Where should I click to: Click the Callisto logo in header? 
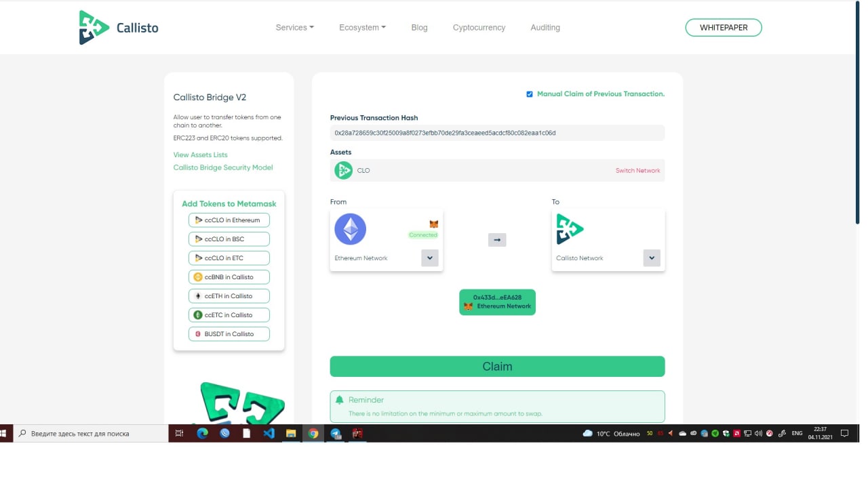coord(119,28)
